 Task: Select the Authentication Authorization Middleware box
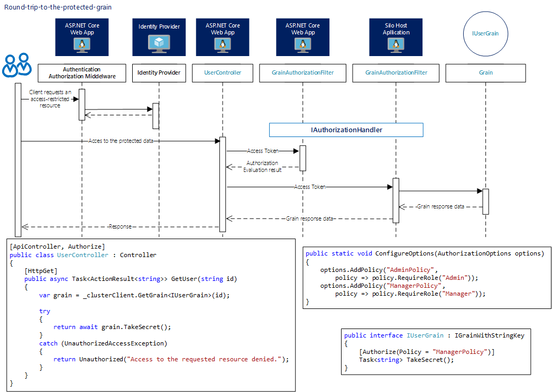[82, 73]
